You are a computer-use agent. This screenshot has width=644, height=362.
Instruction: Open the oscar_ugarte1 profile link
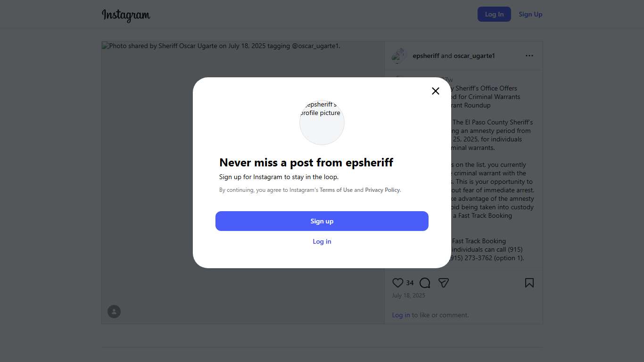pyautogui.click(x=474, y=56)
